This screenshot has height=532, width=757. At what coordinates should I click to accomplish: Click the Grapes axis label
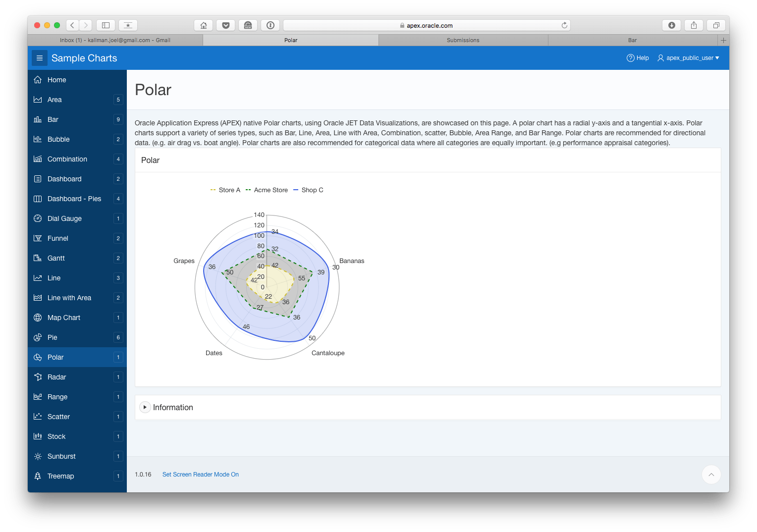click(x=184, y=261)
